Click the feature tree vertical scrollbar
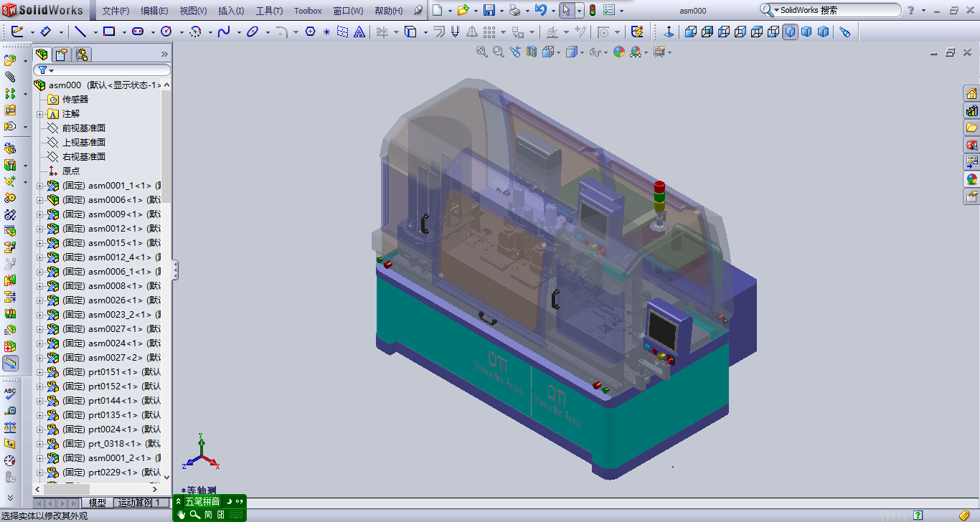Screen dimensions: 980x522 click(x=166, y=280)
